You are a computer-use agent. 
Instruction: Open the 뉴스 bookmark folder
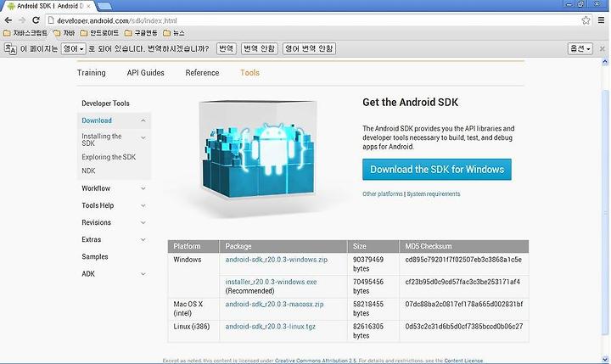click(x=174, y=33)
